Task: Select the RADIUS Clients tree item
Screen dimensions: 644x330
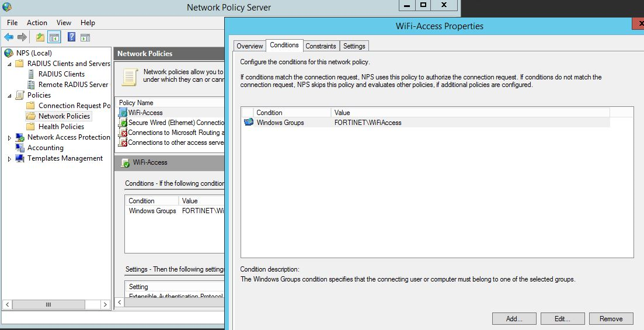Action: pyautogui.click(x=62, y=74)
